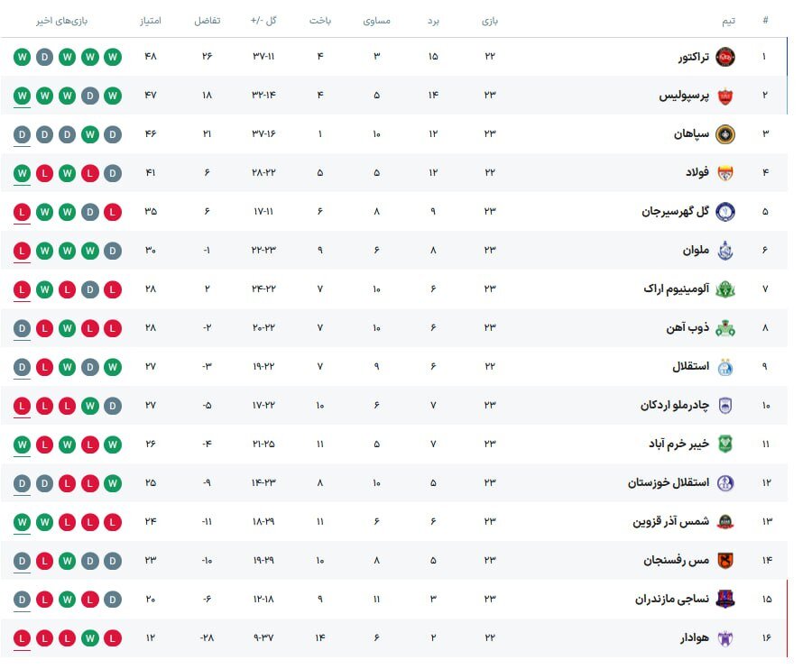The width and height of the screenshot is (812, 669).
Task: Click the Sepahan club logo
Action: coord(725,135)
